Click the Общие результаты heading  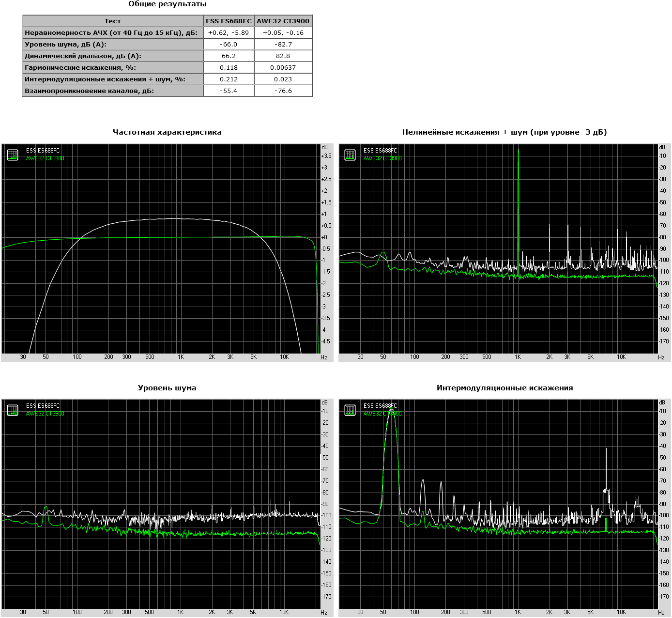167,4
